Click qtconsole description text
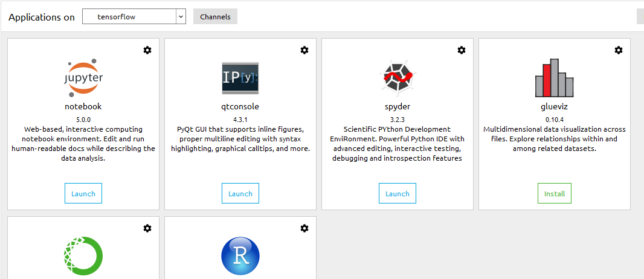This screenshot has height=279, width=644. tap(240, 139)
